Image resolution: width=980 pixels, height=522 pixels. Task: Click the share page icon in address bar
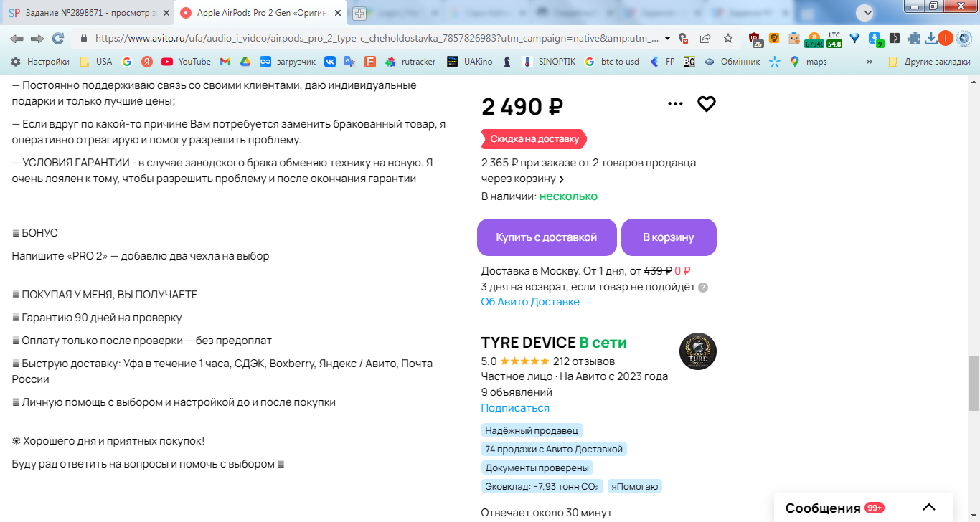(705, 38)
